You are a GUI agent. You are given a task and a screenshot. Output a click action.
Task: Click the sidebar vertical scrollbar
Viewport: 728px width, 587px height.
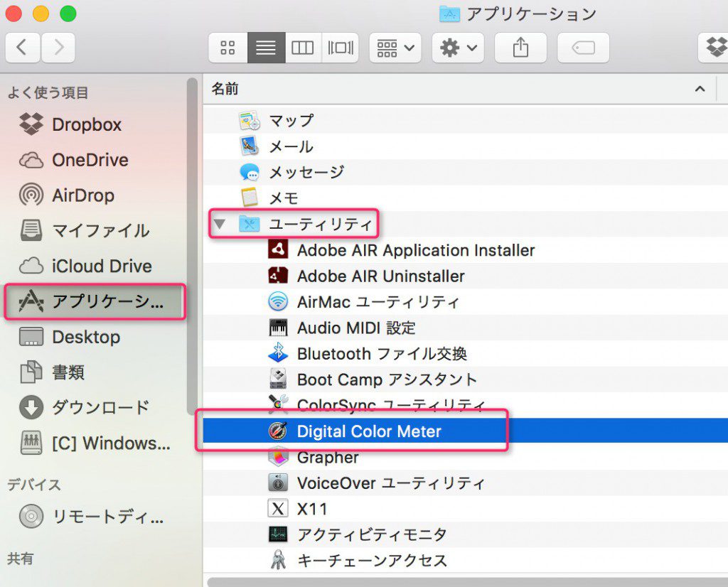(192, 246)
